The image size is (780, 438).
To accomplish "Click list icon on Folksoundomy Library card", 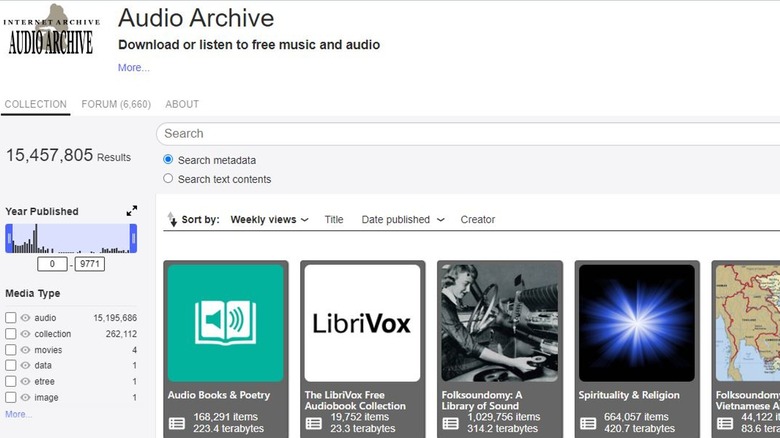I will point(450,424).
